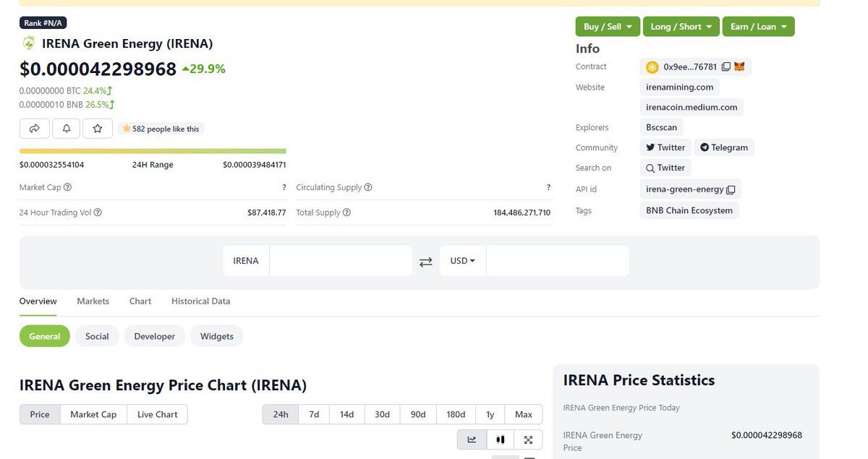The image size is (868, 459).
Task: Toggle the chart to Market Cap mode
Action: [93, 414]
